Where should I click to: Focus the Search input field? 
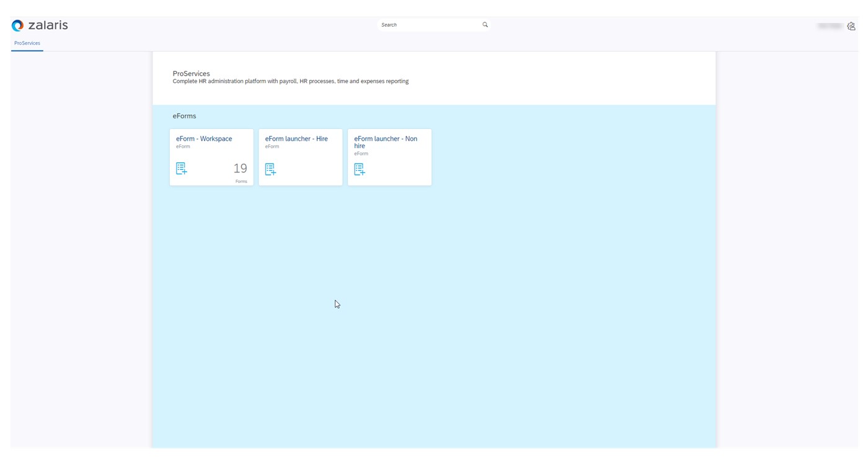pos(428,25)
